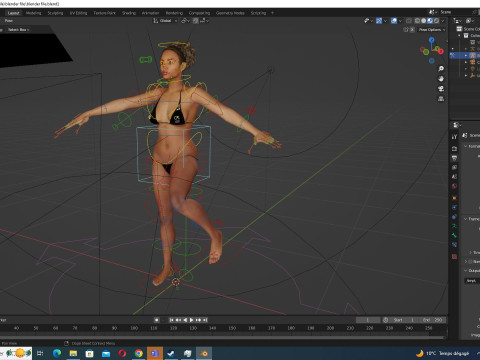Open the Pose Options dropdown
The height and width of the screenshot is (360, 480).
click(x=432, y=30)
